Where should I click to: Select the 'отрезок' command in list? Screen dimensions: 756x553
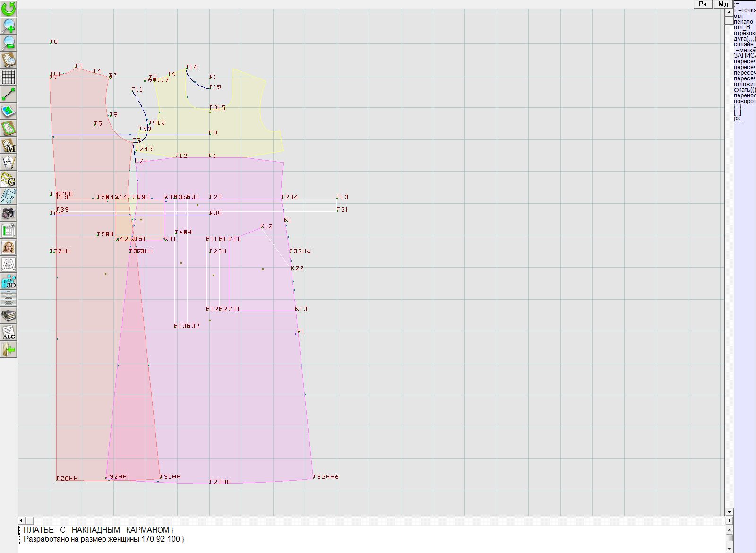tap(744, 33)
